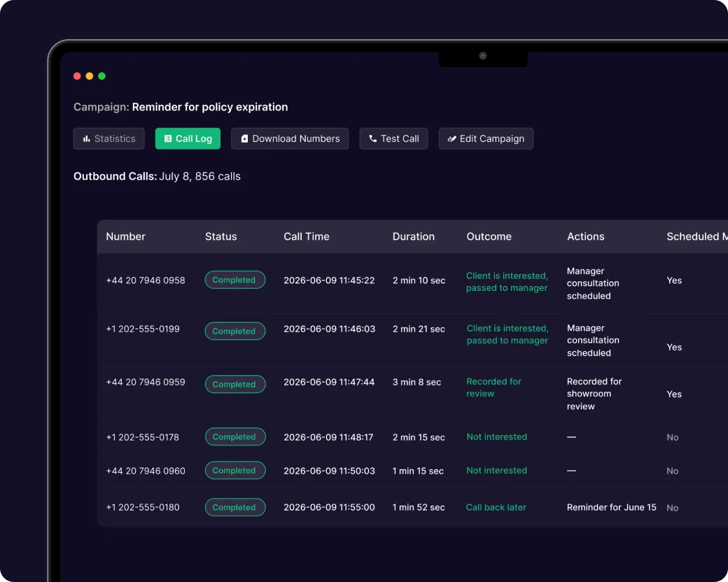The height and width of the screenshot is (582, 728).
Task: Click the campaign title Reminder for policy expiration
Action: click(210, 107)
